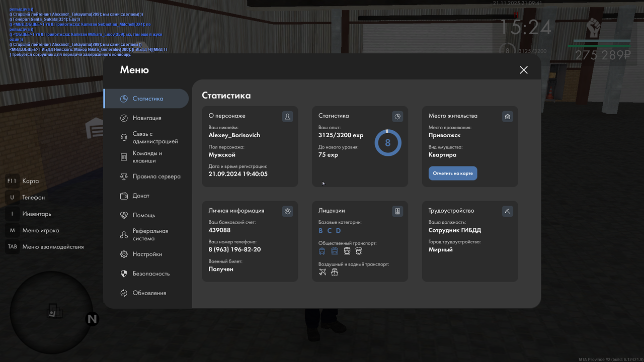This screenshot has width=644, height=362.
Task: Open Связь с администрацией section
Action: 146,137
